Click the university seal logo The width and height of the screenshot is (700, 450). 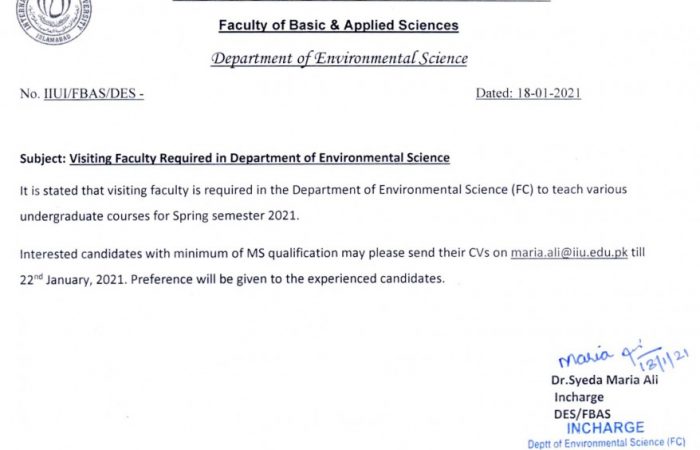click(x=54, y=20)
